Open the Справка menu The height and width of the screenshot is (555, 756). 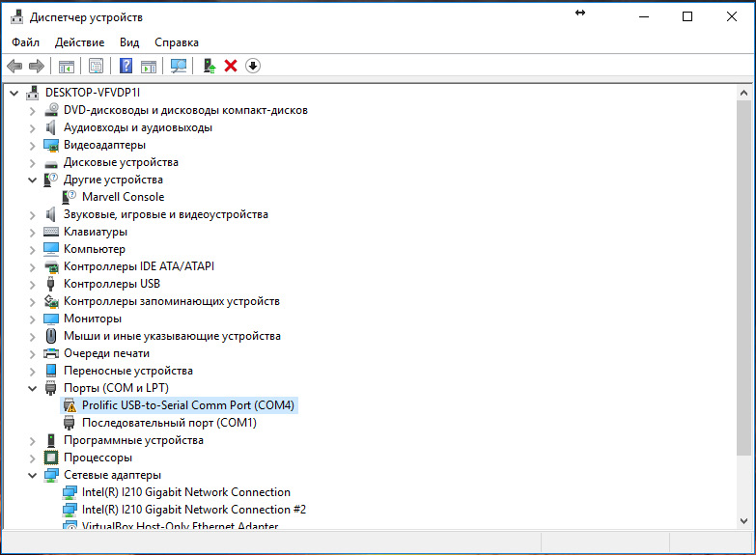coord(177,42)
